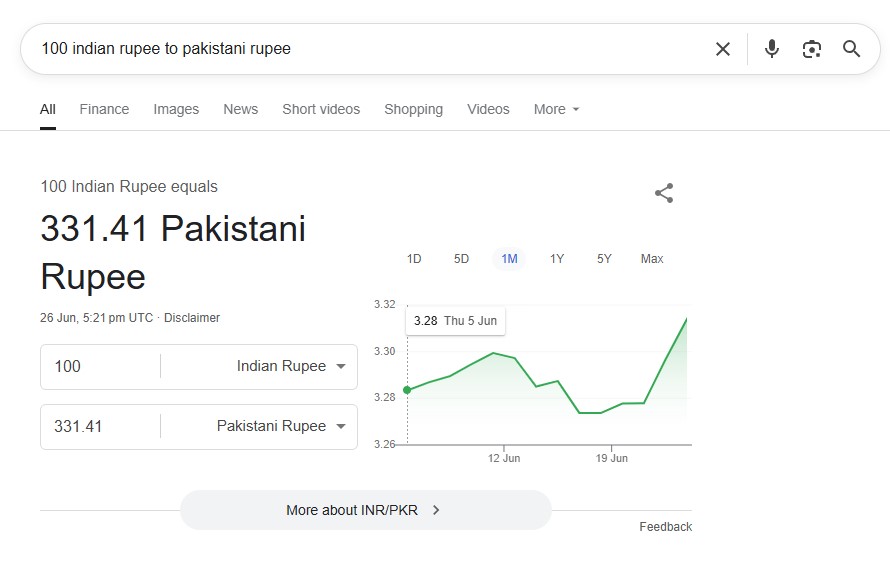This screenshot has width=890, height=563.
Task: Click the Feedback link
Action: click(x=665, y=527)
